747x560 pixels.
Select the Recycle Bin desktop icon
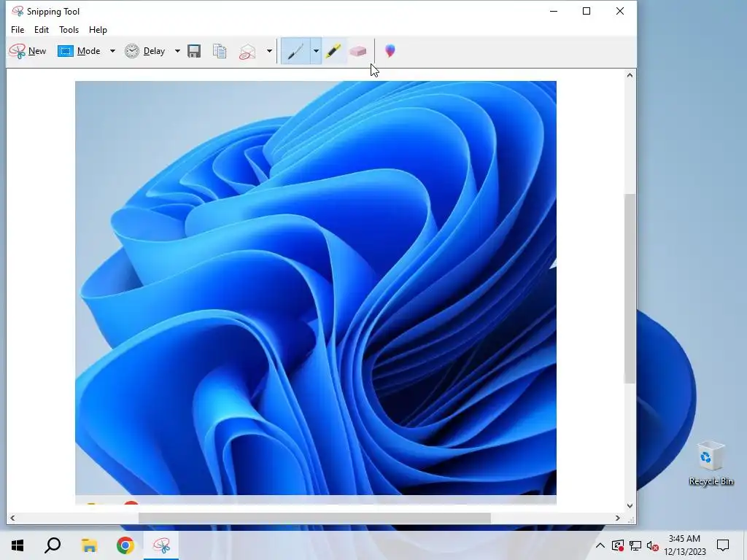point(711,463)
